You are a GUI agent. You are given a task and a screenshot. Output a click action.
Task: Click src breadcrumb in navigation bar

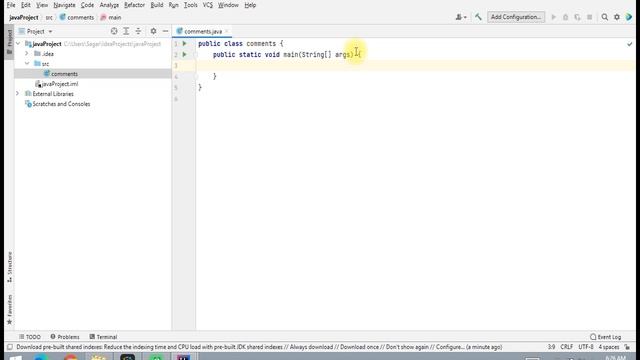[49, 18]
